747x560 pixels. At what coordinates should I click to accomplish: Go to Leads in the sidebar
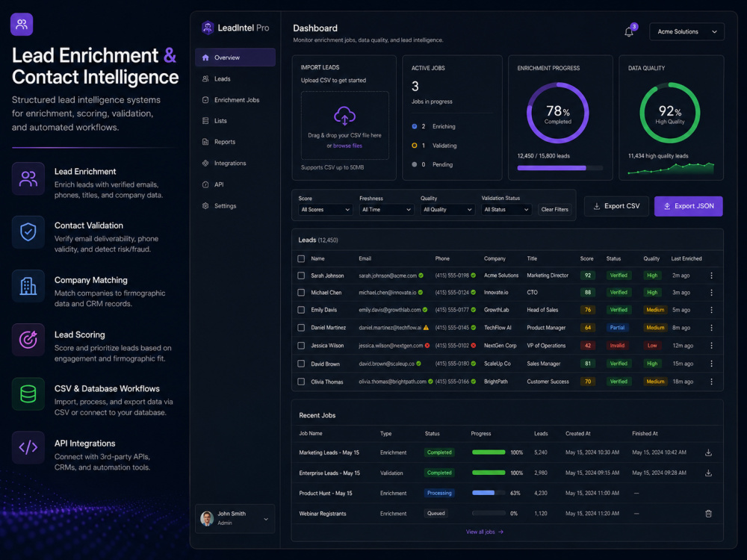click(235, 79)
